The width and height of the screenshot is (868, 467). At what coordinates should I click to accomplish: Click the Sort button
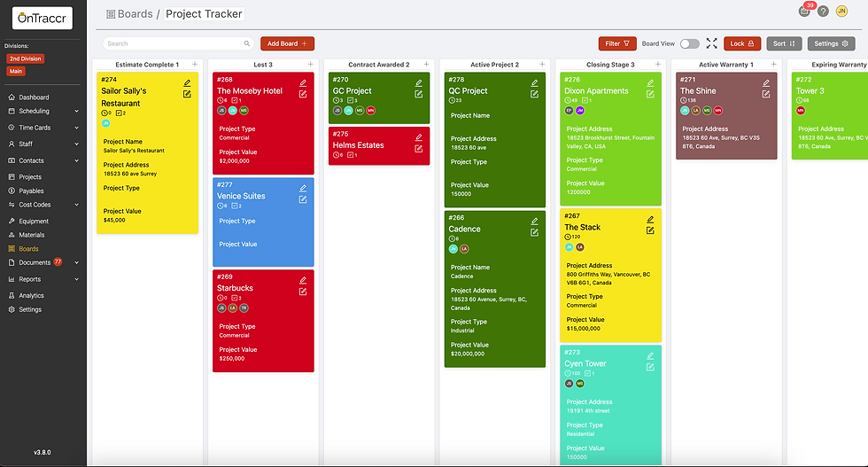pyautogui.click(x=784, y=43)
